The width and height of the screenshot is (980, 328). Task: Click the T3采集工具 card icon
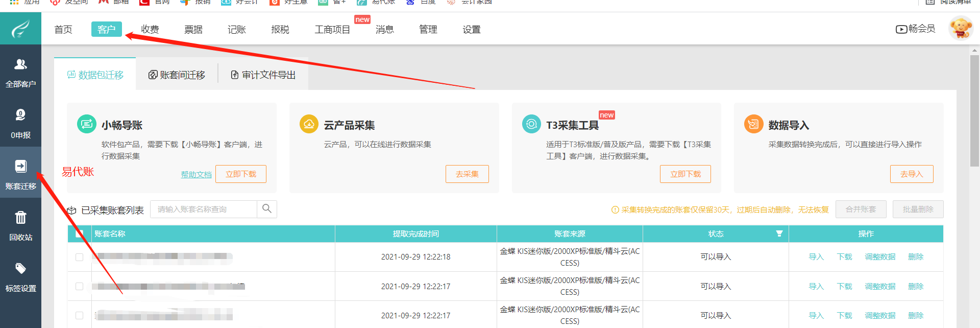(531, 124)
